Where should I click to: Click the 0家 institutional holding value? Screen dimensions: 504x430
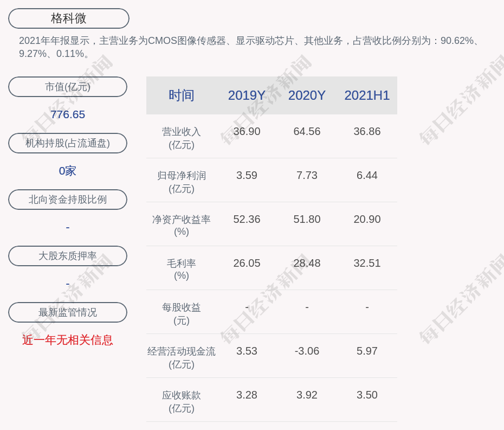pos(68,171)
